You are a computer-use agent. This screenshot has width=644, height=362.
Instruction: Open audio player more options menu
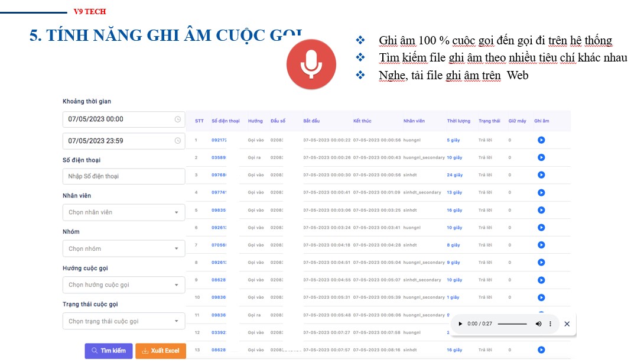pos(550,324)
